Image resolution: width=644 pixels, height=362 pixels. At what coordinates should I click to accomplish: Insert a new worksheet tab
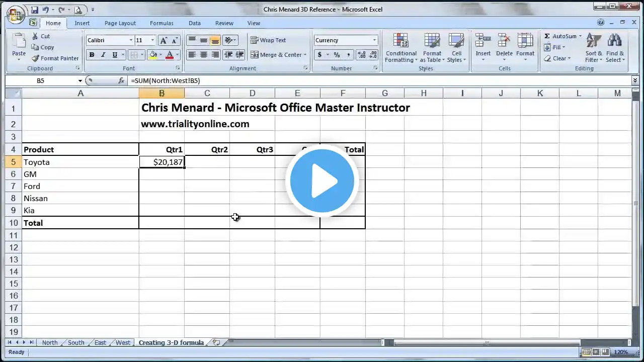point(216,343)
